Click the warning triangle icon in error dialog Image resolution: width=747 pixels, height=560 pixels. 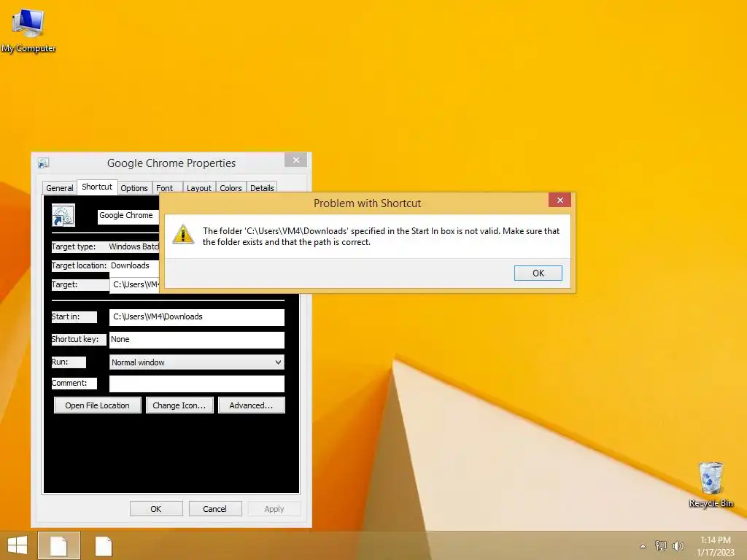coord(183,235)
